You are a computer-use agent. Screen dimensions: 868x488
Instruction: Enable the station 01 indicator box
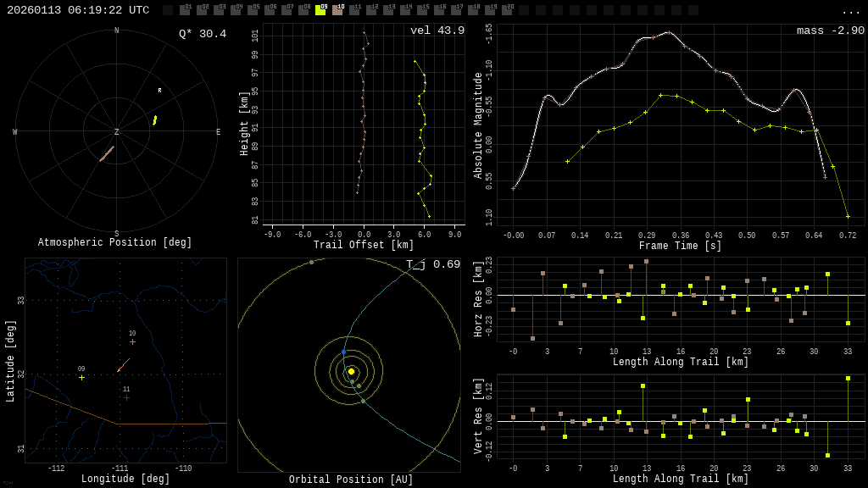point(185,10)
